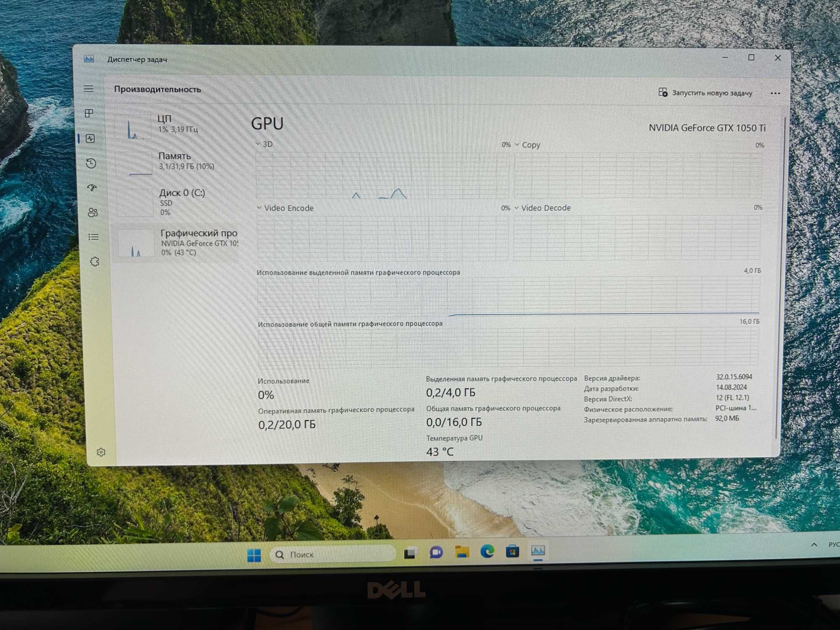The image size is (840, 630).
Task: Click NVIDIA GeForce GTX 1050 Ti heading
Action: (707, 128)
